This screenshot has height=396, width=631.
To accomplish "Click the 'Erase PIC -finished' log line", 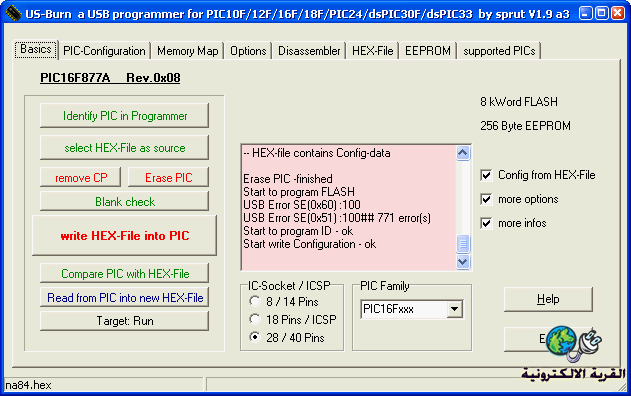I will pos(288,179).
